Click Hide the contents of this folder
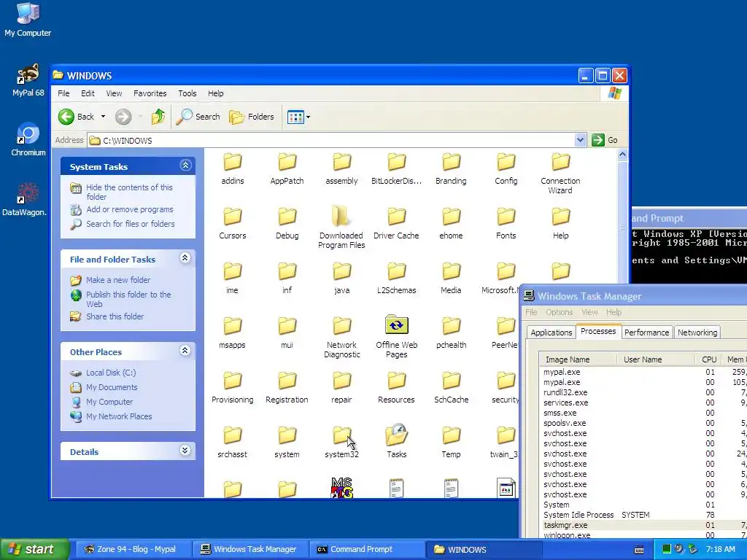747x560 pixels. click(129, 192)
